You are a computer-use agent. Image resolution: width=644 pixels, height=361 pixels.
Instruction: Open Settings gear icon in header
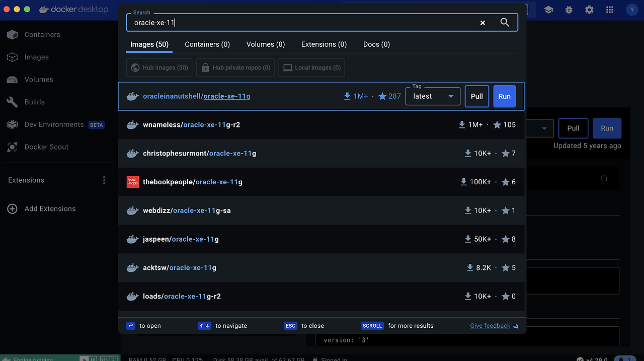coord(589,10)
